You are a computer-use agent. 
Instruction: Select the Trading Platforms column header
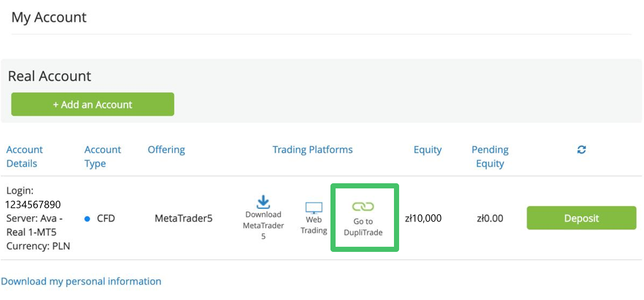click(313, 149)
